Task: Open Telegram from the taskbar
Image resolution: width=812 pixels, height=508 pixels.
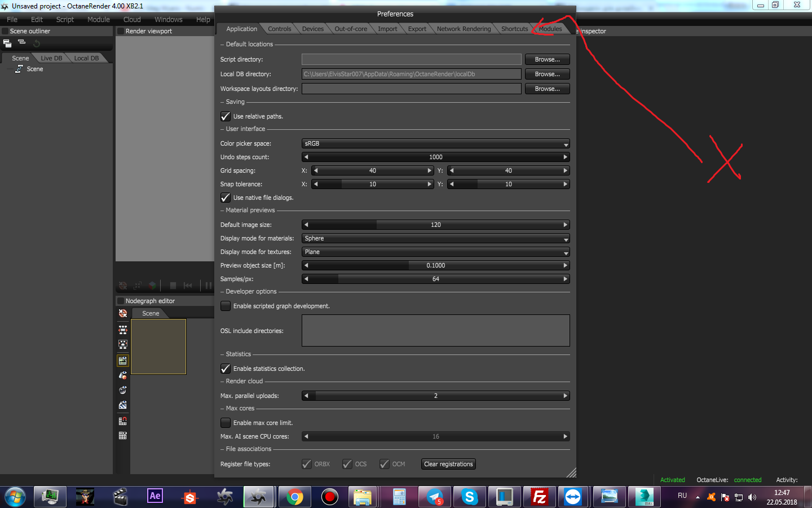Action: [435, 497]
